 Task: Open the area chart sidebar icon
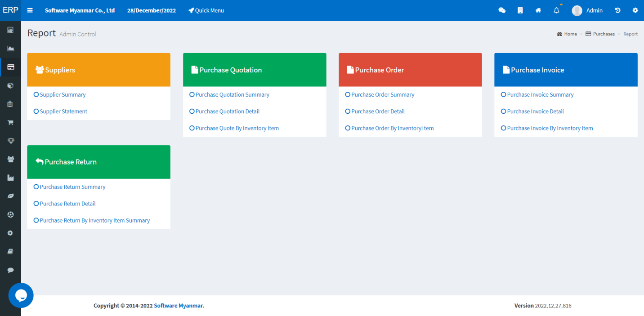pyautogui.click(x=10, y=49)
